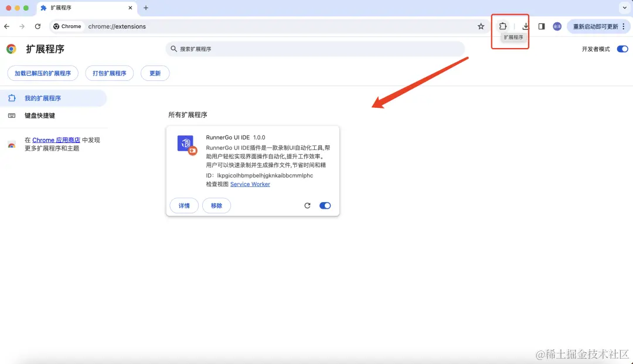Click the browser forward arrow

point(22,26)
